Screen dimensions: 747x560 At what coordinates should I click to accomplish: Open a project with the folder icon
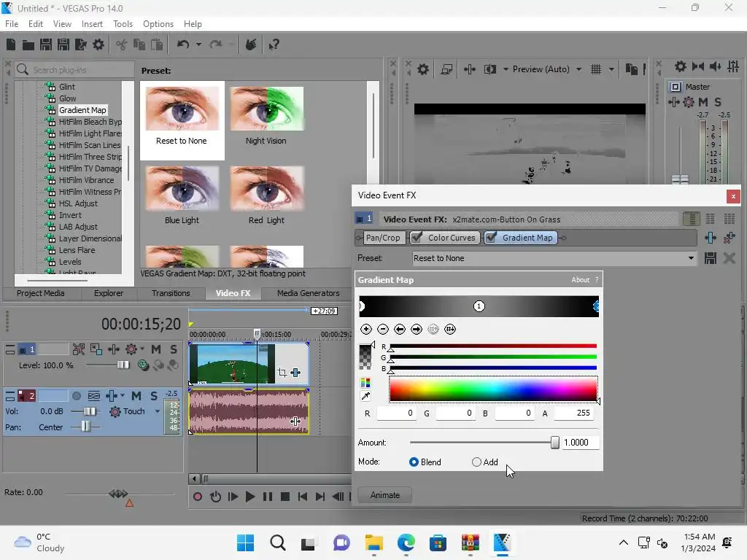tap(28, 44)
